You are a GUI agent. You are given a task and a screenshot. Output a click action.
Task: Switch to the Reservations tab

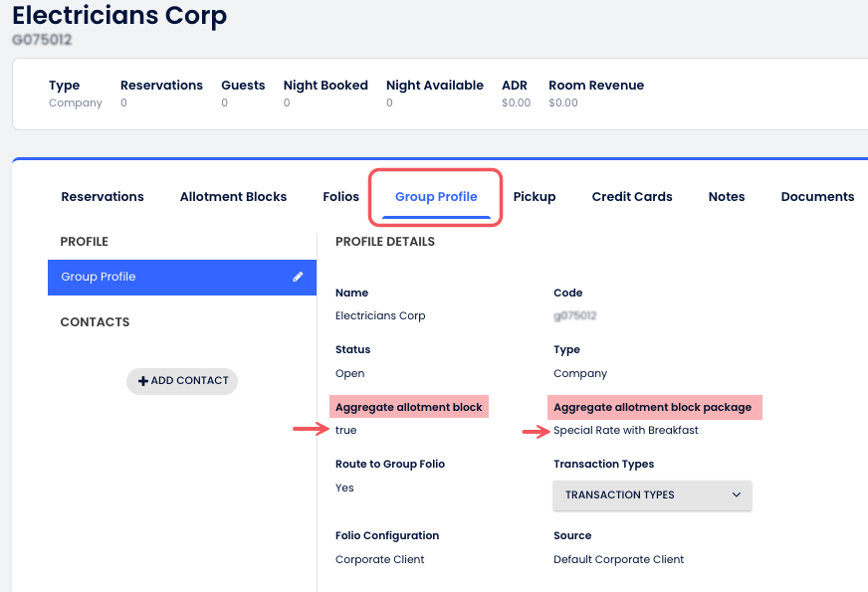pyautogui.click(x=103, y=197)
